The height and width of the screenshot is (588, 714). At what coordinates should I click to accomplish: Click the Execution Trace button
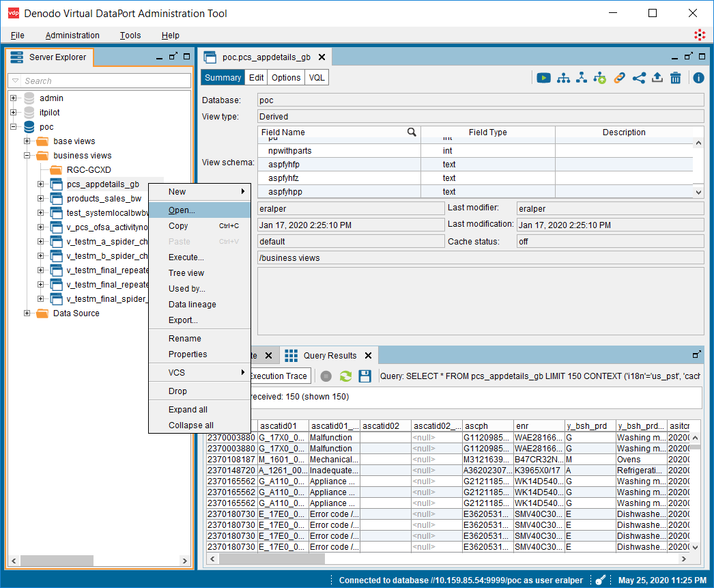click(280, 376)
